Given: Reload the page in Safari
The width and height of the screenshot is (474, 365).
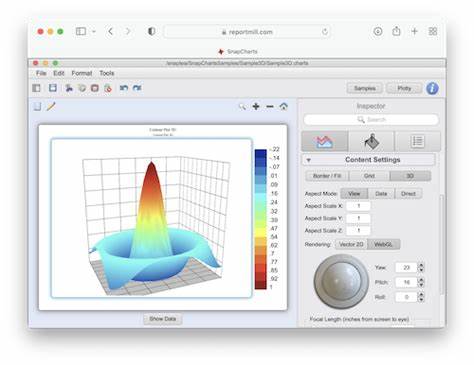Looking at the screenshot, I should [325, 32].
